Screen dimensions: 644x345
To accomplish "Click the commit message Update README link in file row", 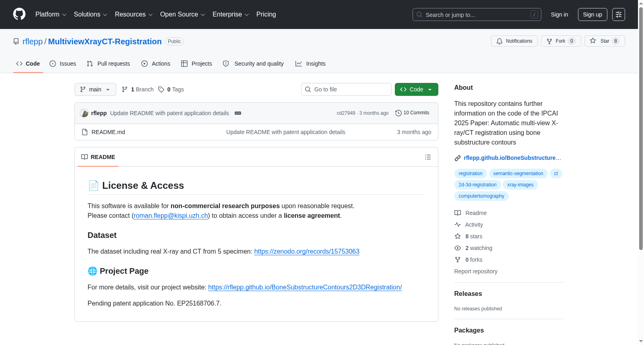I will pyautogui.click(x=286, y=132).
